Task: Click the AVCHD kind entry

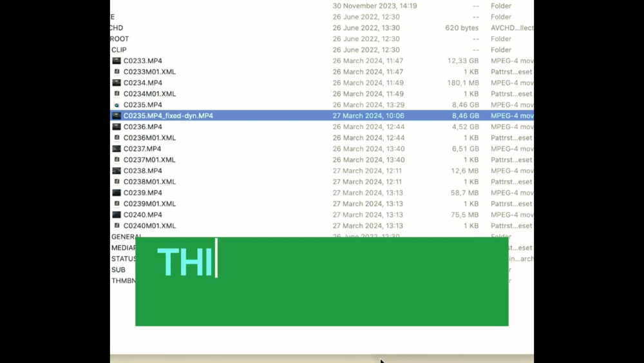Action: click(x=512, y=28)
